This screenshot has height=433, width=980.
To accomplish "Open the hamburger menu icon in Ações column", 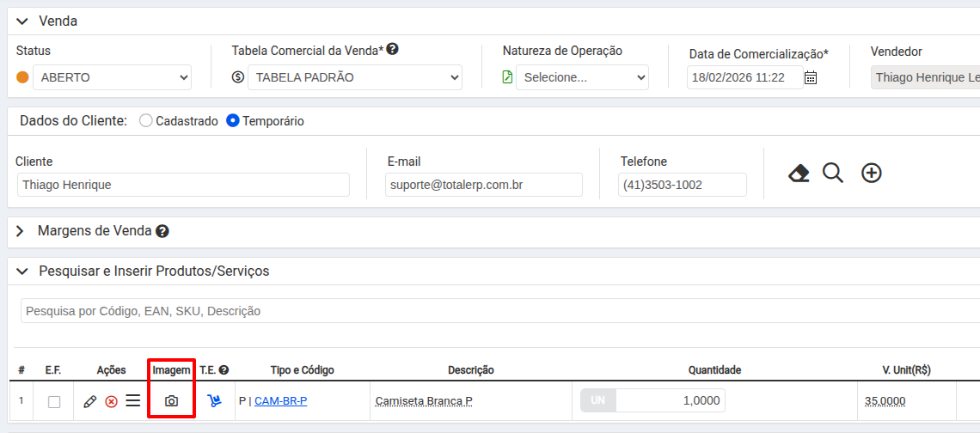I will [x=132, y=401].
